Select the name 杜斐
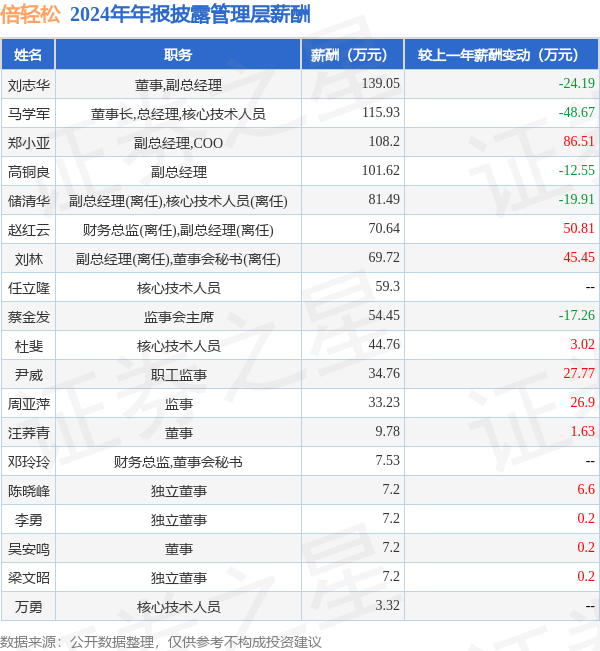 point(29,346)
